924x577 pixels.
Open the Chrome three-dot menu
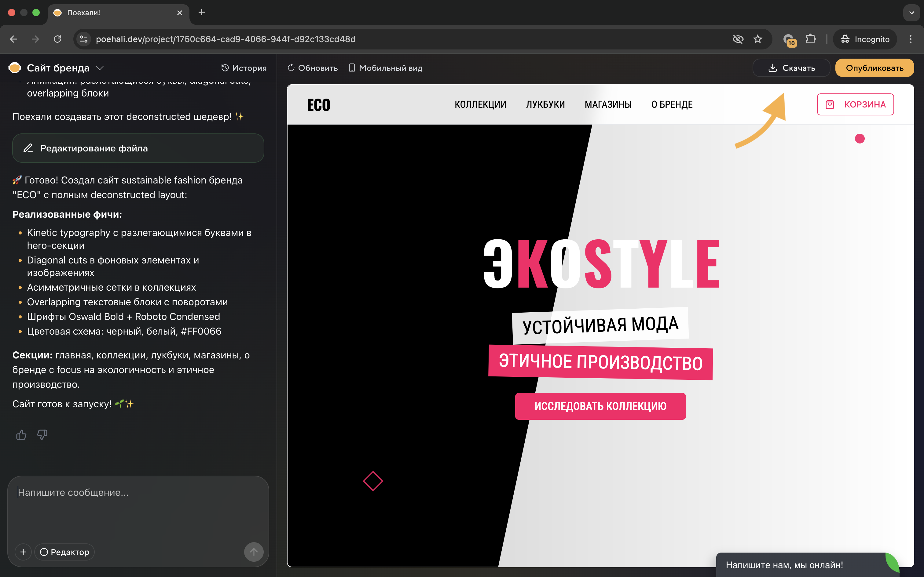(x=910, y=39)
